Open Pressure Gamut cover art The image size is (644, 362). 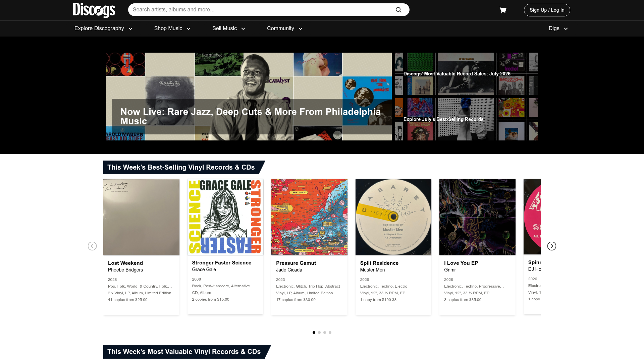(x=309, y=217)
